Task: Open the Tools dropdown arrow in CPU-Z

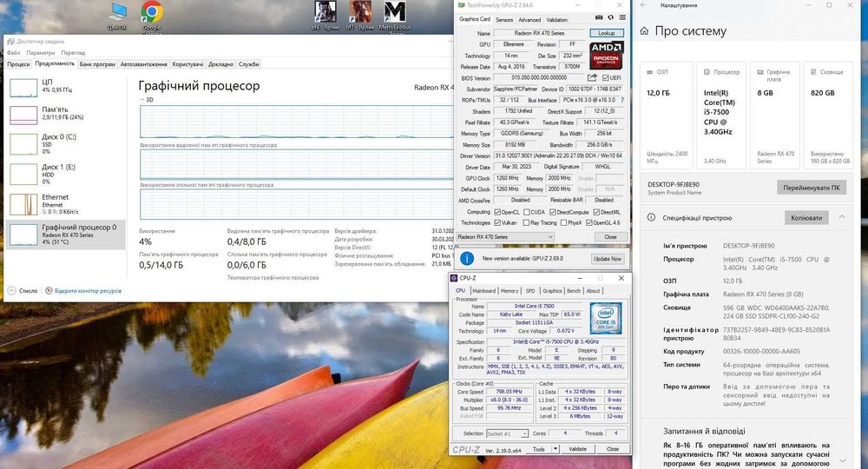Action: (556, 449)
